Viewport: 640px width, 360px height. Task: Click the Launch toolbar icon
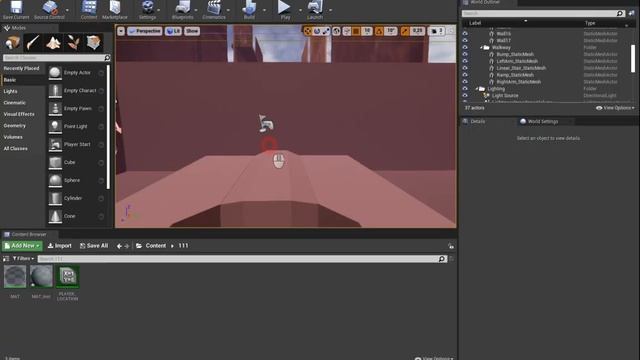click(315, 9)
